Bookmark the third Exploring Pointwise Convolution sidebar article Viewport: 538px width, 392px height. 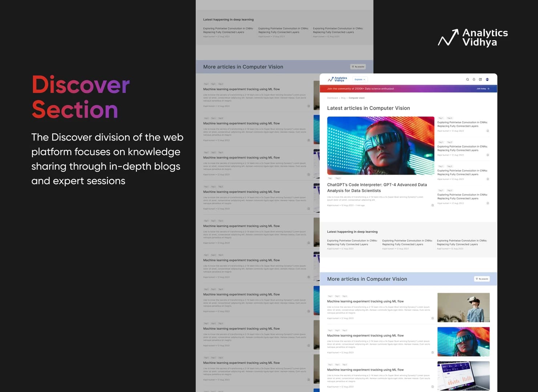(488, 179)
